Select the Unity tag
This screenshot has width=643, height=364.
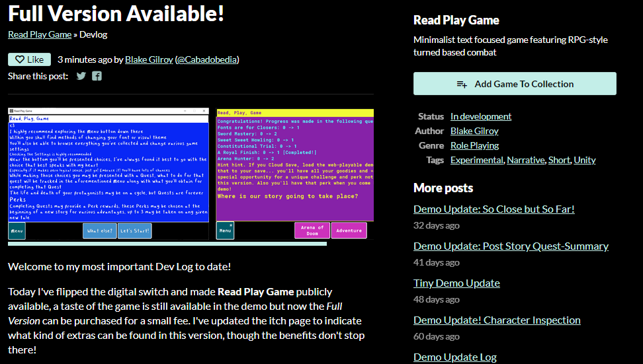point(585,160)
